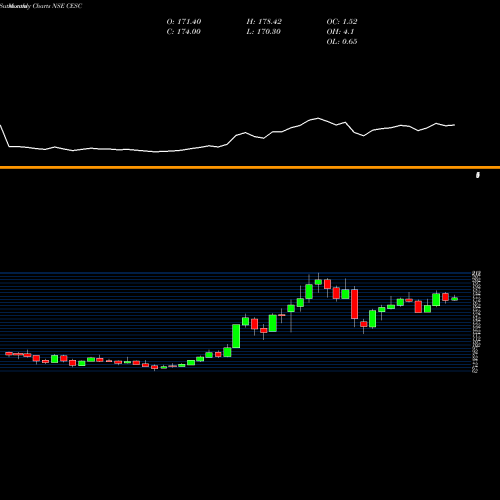The image size is (500, 500).
Task: Select the high price value H: 178.42
Action: point(264,22)
